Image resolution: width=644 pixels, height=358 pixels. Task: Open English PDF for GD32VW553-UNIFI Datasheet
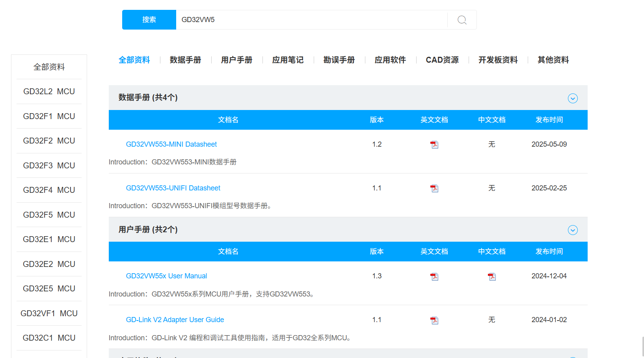click(434, 188)
